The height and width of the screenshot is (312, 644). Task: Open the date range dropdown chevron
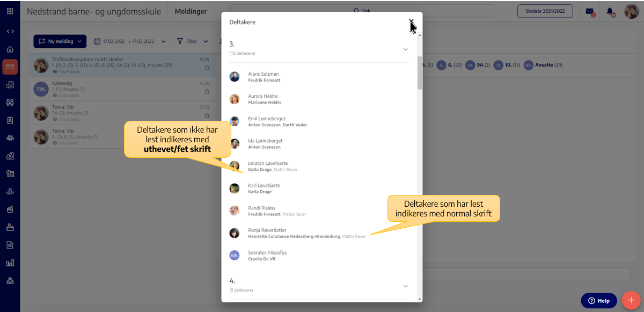tap(164, 41)
